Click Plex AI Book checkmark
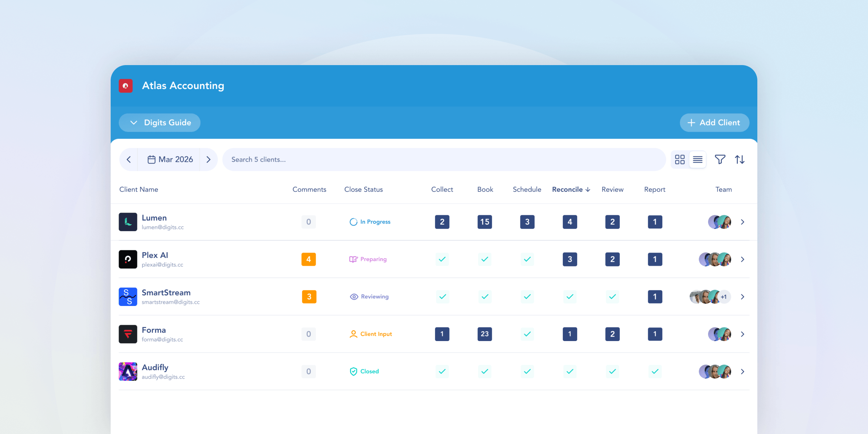 tap(485, 259)
